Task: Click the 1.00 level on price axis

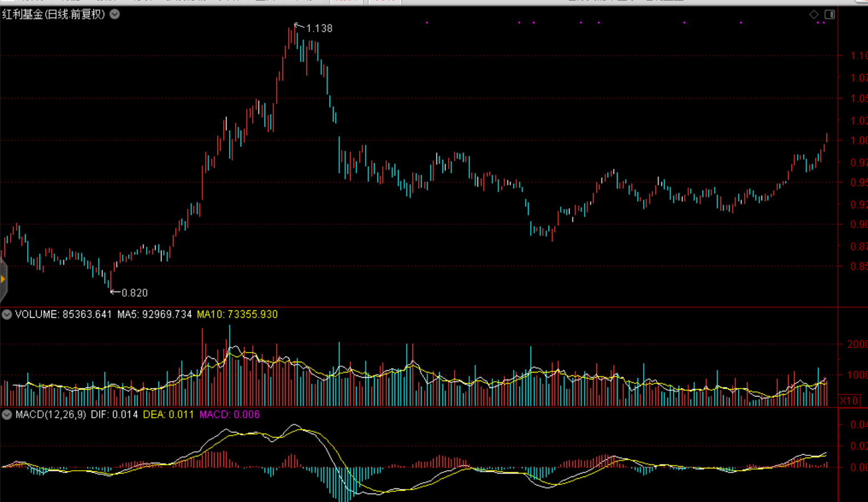Action: [x=858, y=140]
